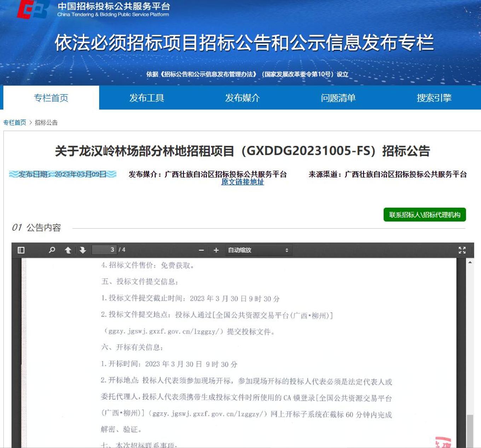This screenshot has width=481, height=448.
Task: Open the 发布工具 menu tab
Action: tap(147, 98)
